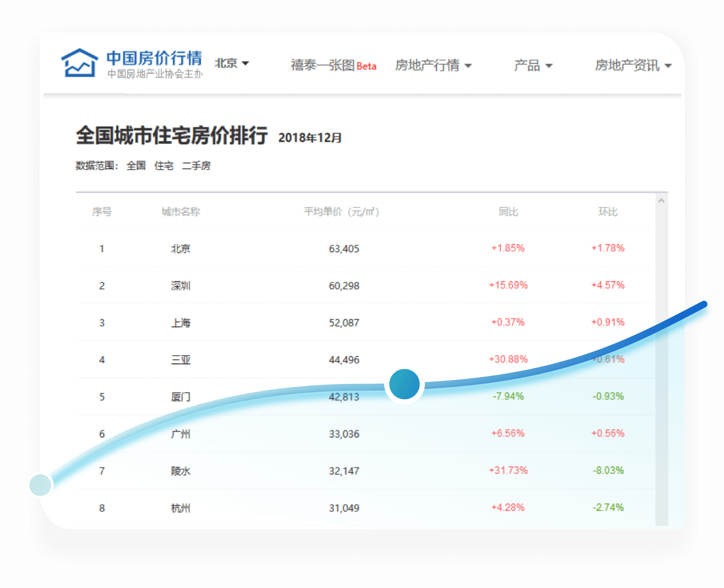Screen dimensions: 724x588
Task: Click the price value 44,496
Action: 344,360
